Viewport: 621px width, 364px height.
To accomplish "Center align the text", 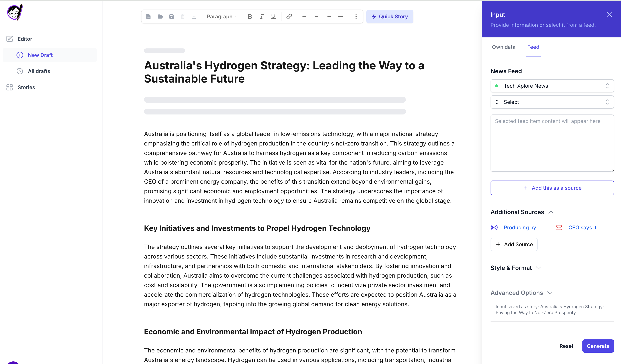I will pyautogui.click(x=317, y=17).
